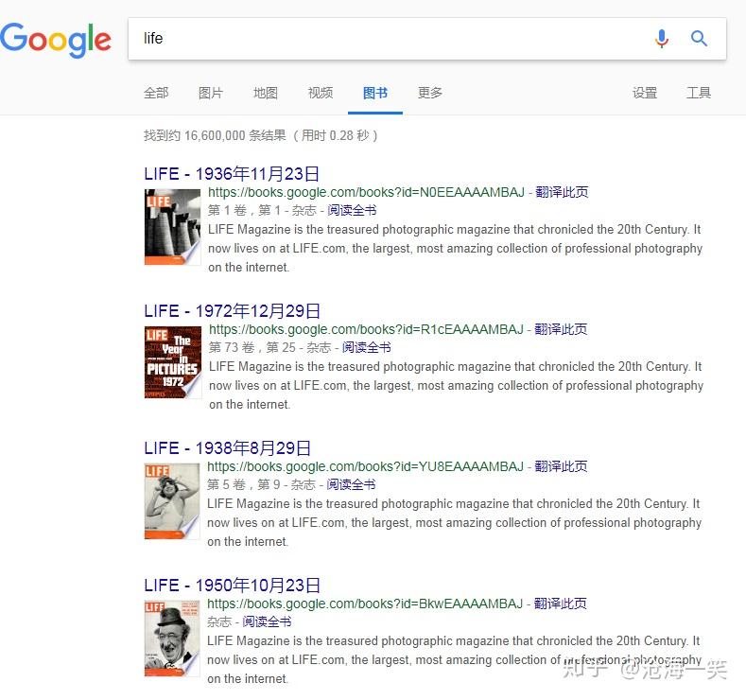
Task: Click URL books?id=BkwEAAAAMBAJ
Action: [x=365, y=604]
